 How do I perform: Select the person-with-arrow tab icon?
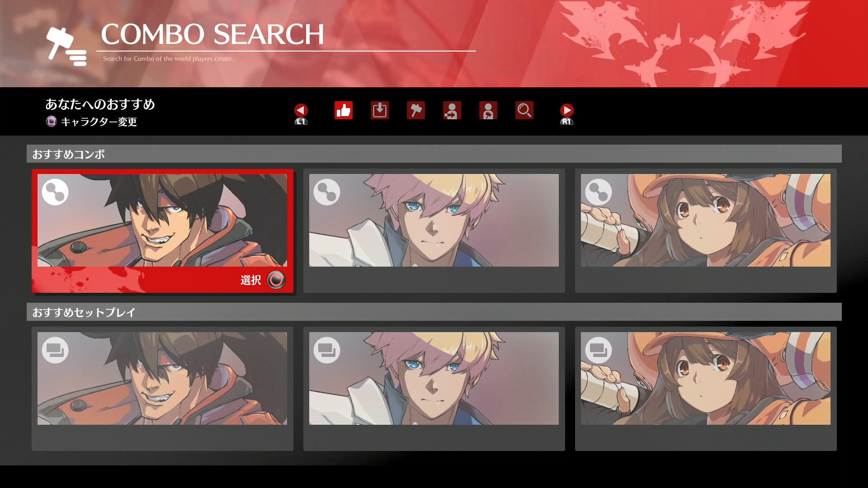(452, 110)
